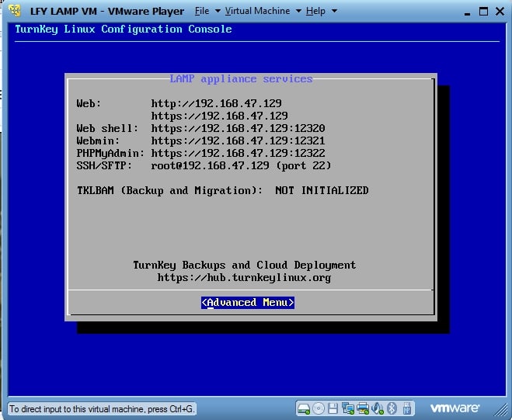Click the hub.turnkeylinux.org URL text

point(244,277)
